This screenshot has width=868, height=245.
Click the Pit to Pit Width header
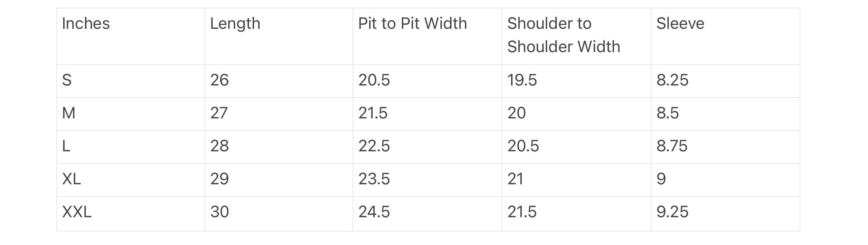412,24
